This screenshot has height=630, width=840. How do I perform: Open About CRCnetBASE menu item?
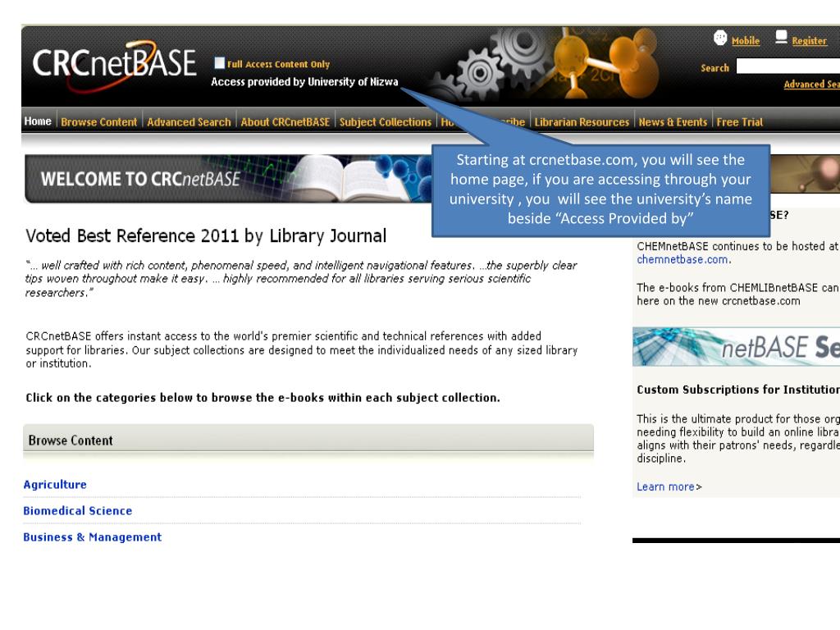[x=285, y=122]
